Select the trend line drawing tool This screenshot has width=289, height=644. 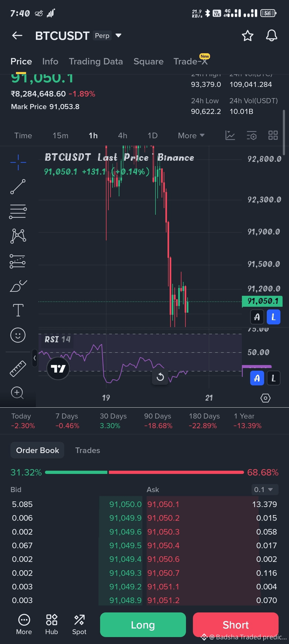coord(18,187)
